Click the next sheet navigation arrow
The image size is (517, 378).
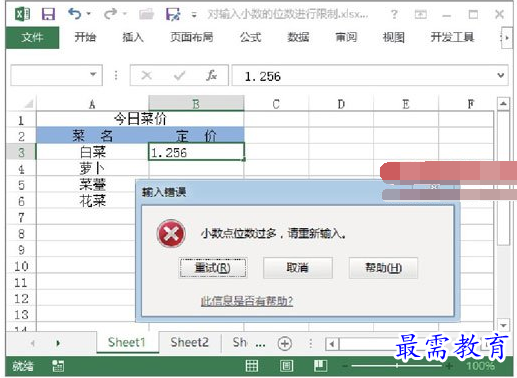tap(58, 343)
